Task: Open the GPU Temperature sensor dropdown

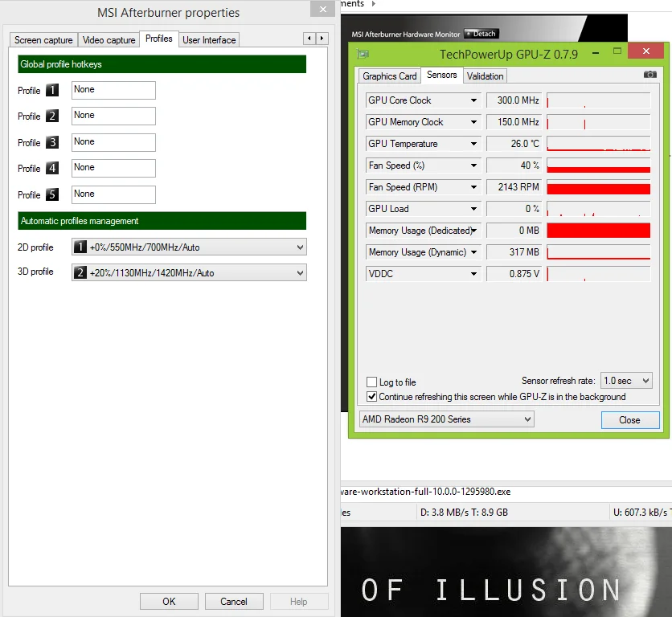Action: click(x=473, y=144)
